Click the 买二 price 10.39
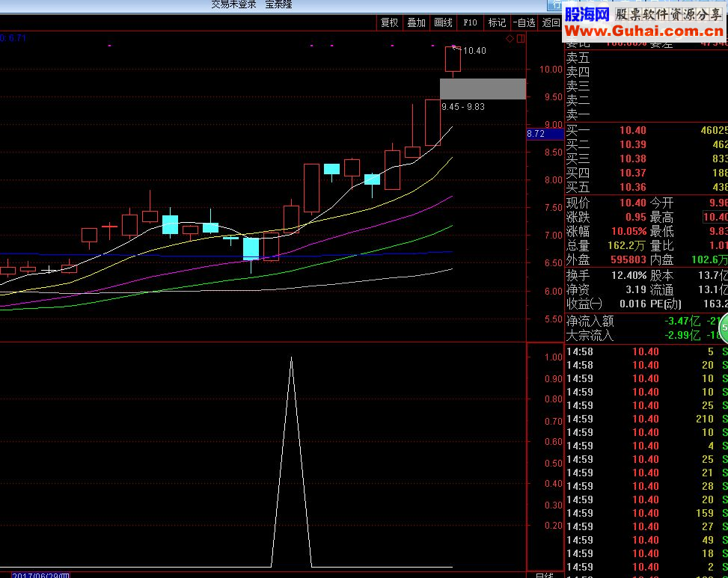 [x=633, y=145]
